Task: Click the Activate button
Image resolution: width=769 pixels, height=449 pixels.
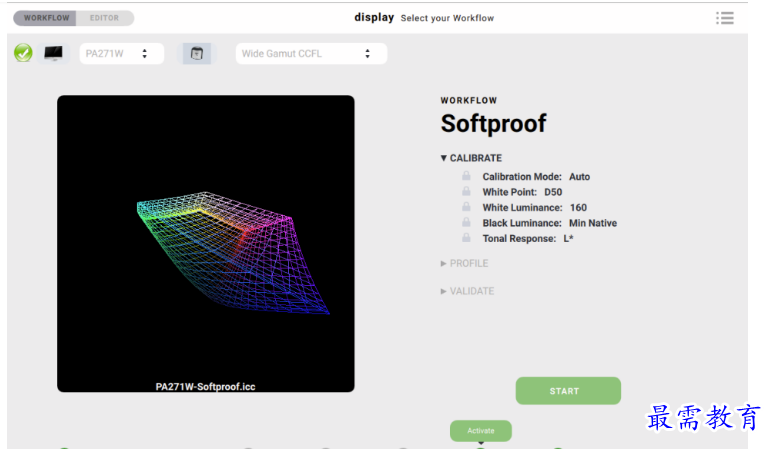Action: (481, 430)
